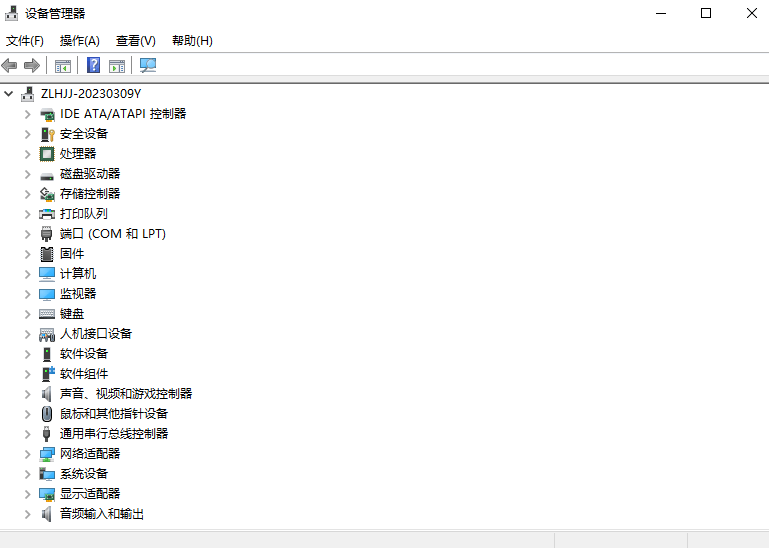Screen dimensions: 769x548
Task: Select the 安全设备 label
Action: coord(84,134)
